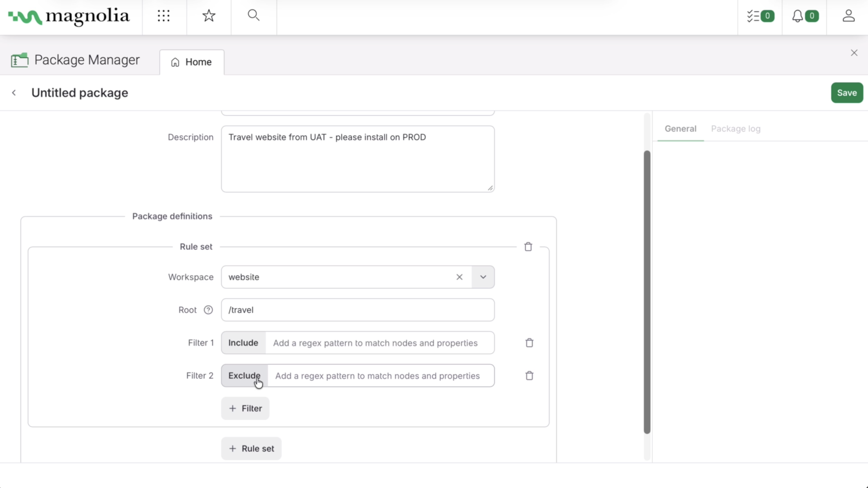Navigate back with the left chevron
This screenshot has width=868, height=488.
coord(14,92)
